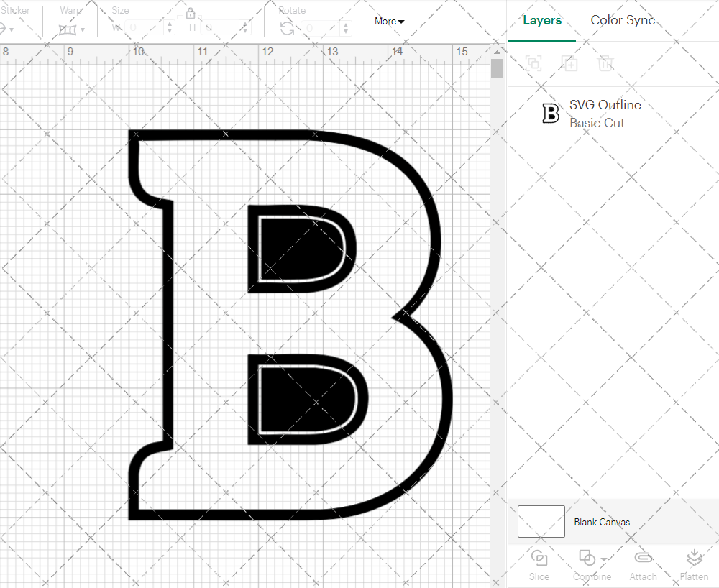This screenshot has height=588, width=719.
Task: Select the SVG Outline Basic Cut layer
Action: click(604, 114)
